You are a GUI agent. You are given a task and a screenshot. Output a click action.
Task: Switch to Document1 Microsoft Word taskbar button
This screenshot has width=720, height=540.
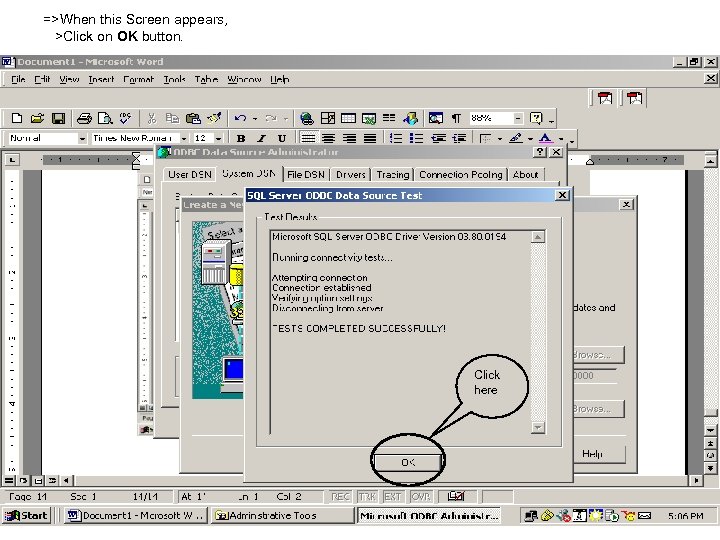coord(135,516)
